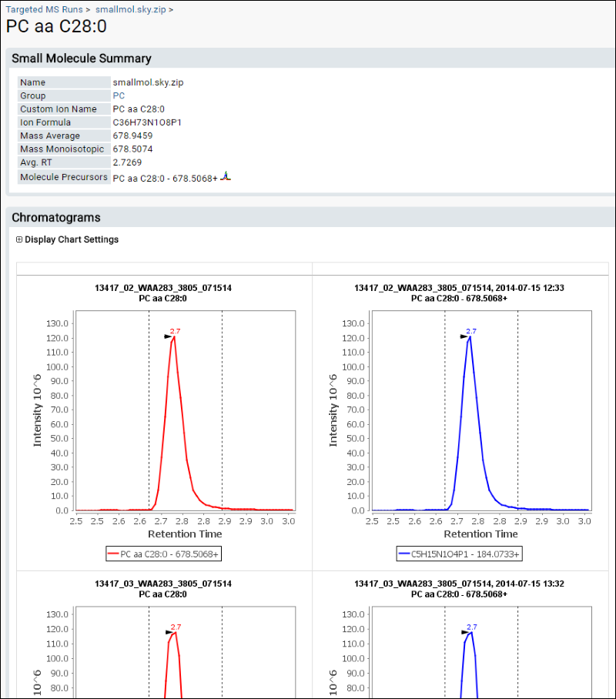Click the Name value smallmol.sky.zip
Image resolution: width=616 pixels, height=699 pixels.
[148, 82]
